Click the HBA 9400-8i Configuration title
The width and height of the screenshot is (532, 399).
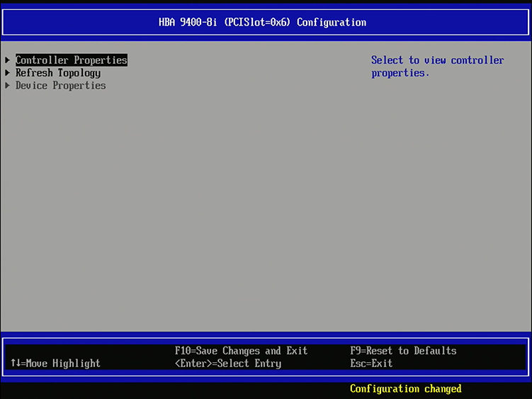(x=263, y=23)
